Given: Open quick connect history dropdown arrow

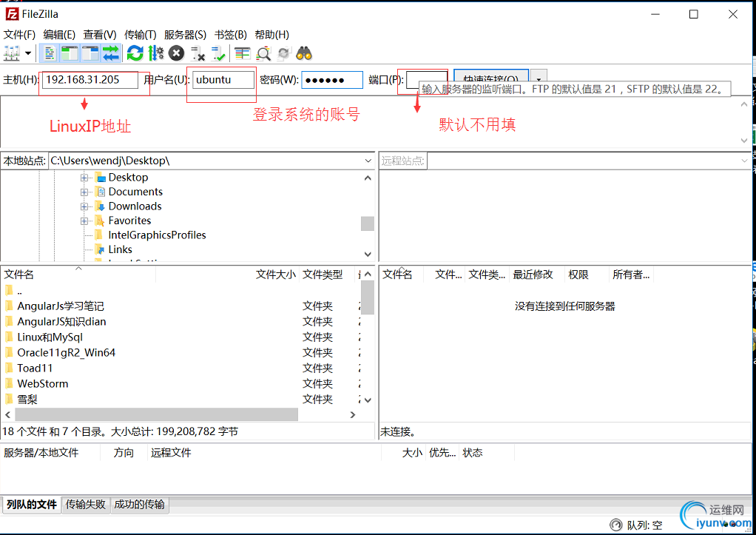Looking at the screenshot, I should [539, 77].
